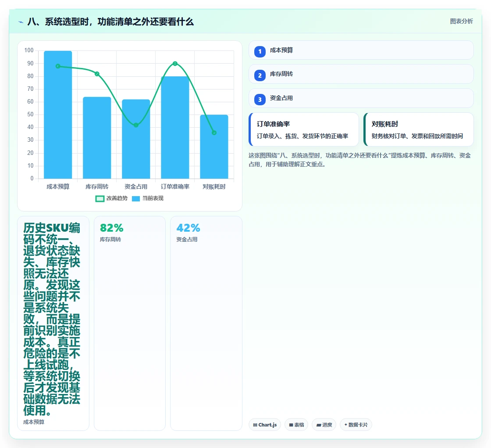Click 成本预算 caption at bottom of text card
The width and height of the screenshot is (491, 448).
[34, 422]
